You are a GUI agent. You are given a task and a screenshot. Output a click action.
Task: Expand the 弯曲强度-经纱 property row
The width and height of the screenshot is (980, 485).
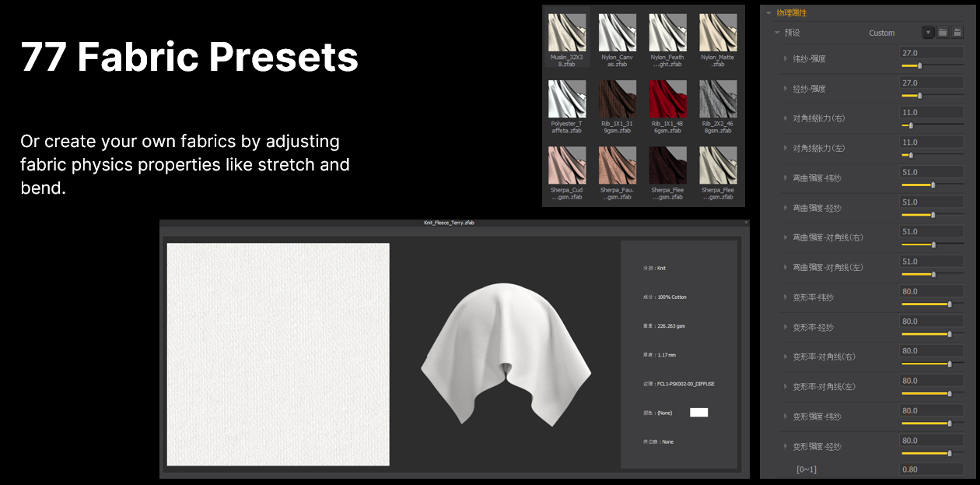click(x=786, y=207)
